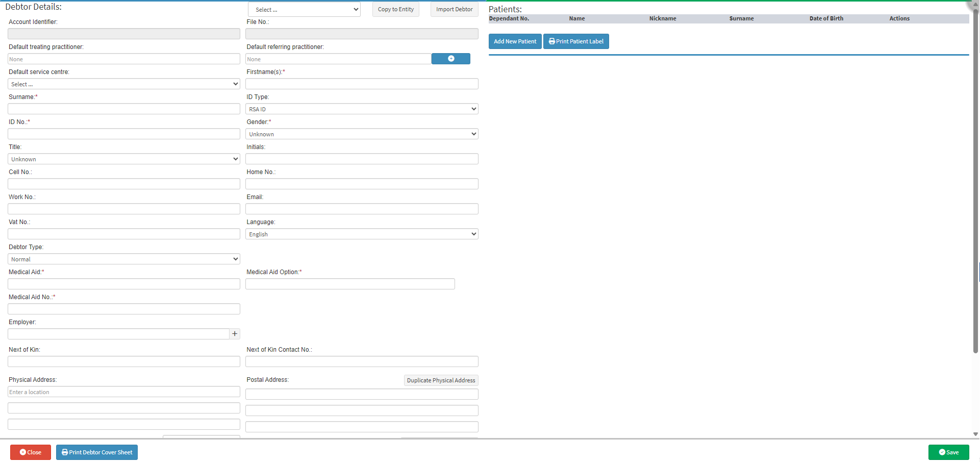Focus Next of Kin Contact No. field
Viewport: 980px width, 462px height.
point(362,361)
